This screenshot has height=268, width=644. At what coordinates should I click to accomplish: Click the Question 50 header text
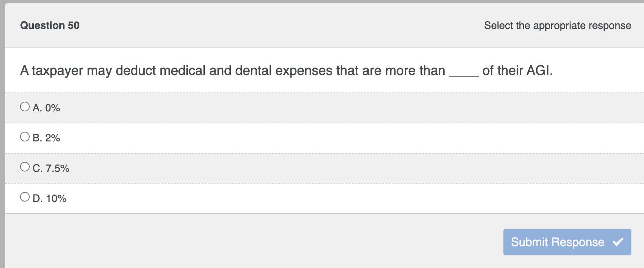point(50,25)
